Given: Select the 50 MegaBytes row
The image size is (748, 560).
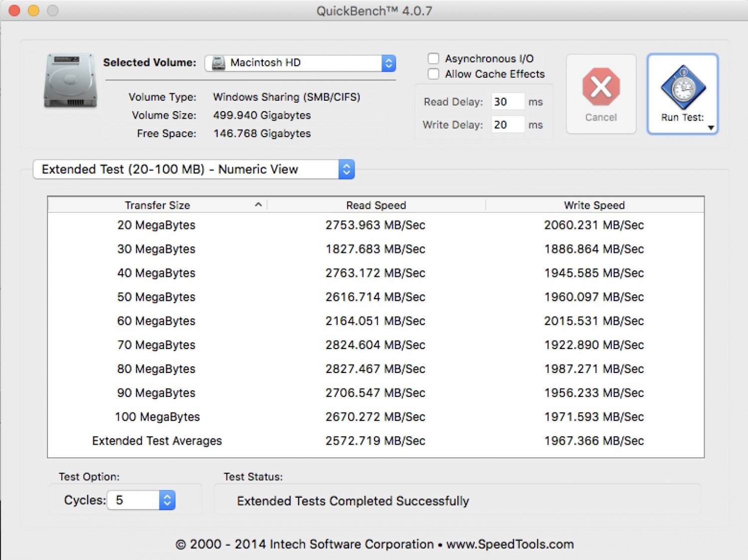Looking at the screenshot, I should pos(376,297).
